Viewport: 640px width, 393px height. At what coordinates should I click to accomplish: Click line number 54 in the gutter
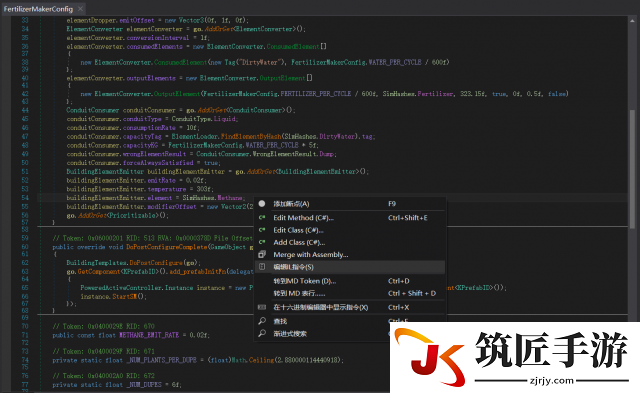tap(25, 198)
